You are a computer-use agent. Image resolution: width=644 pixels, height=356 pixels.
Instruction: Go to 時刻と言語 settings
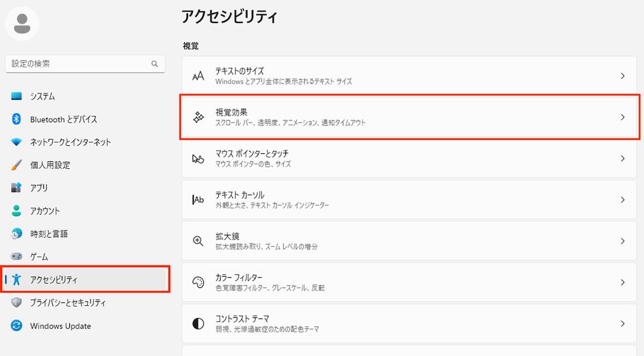pos(49,234)
